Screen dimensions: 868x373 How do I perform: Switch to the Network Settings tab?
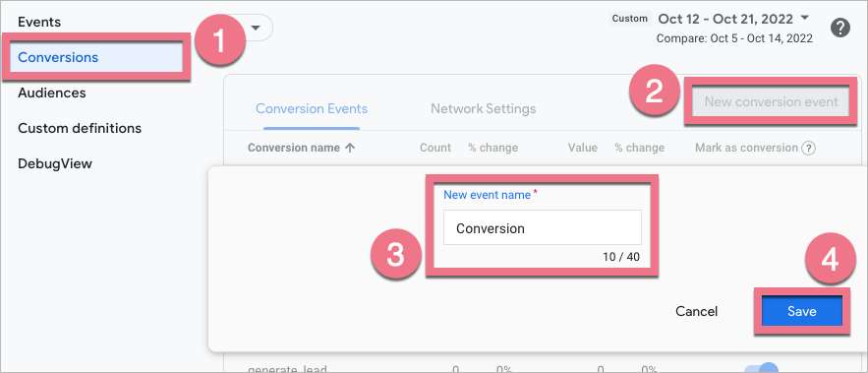point(484,108)
